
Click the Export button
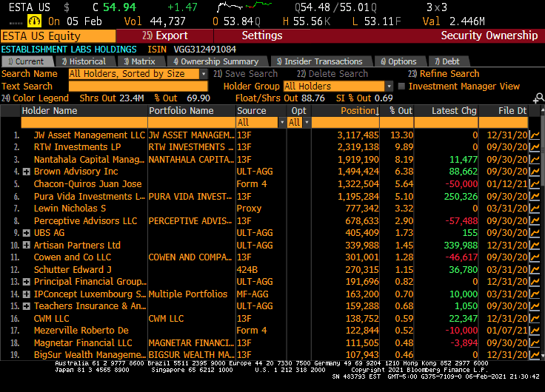[x=164, y=36]
